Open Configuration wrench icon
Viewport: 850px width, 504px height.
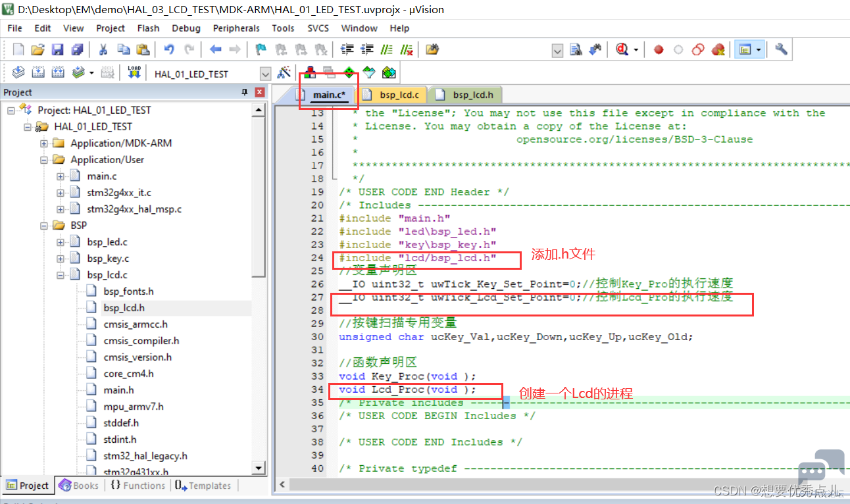click(x=782, y=49)
